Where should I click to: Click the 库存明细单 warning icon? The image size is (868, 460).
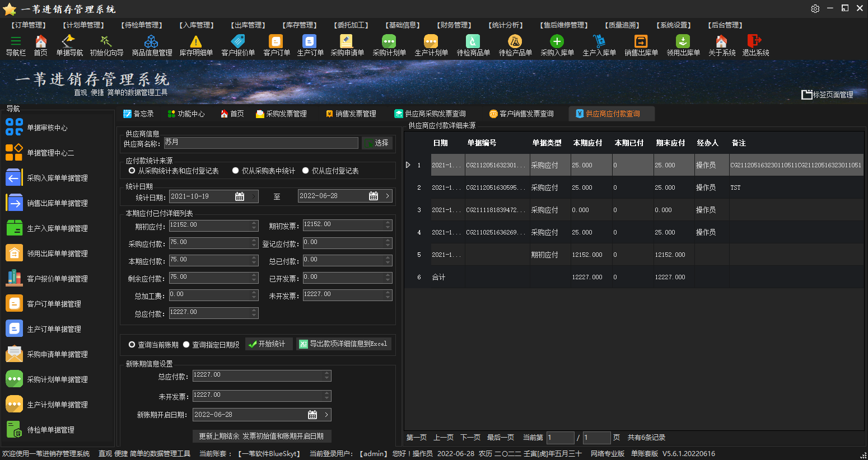[195, 42]
